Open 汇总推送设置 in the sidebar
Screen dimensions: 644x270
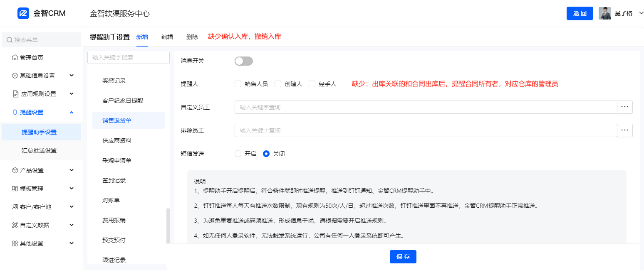click(39, 150)
